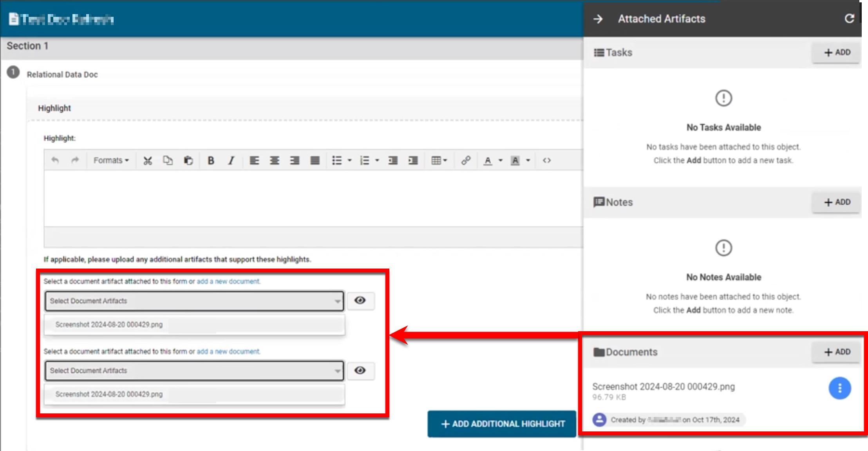The width and height of the screenshot is (868, 451).
Task: Click first 'add a new document' link
Action: tap(228, 281)
